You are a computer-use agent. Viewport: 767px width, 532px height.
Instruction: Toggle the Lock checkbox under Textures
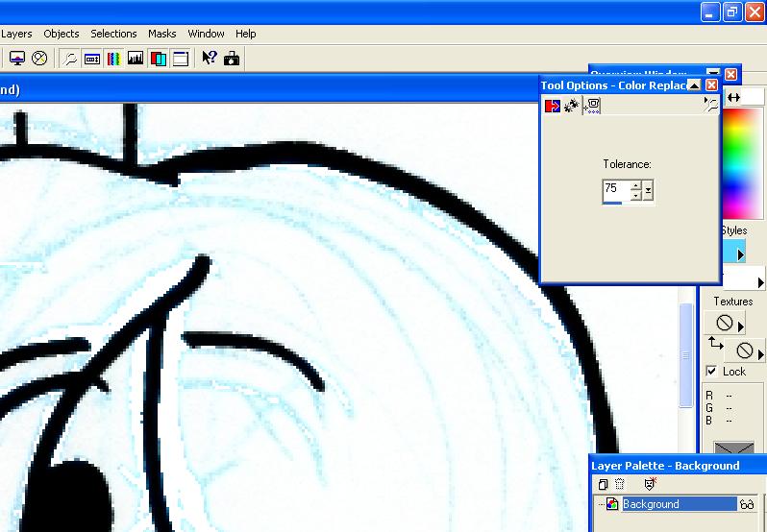(711, 372)
